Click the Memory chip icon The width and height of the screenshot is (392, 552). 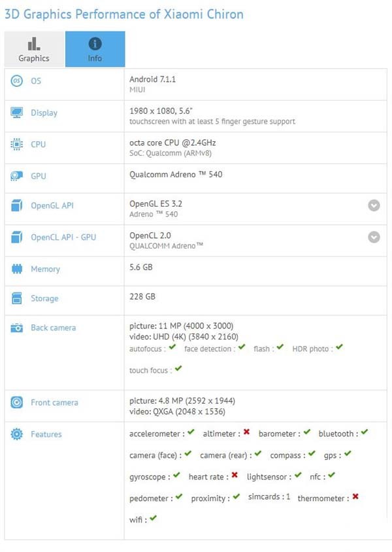click(16, 269)
